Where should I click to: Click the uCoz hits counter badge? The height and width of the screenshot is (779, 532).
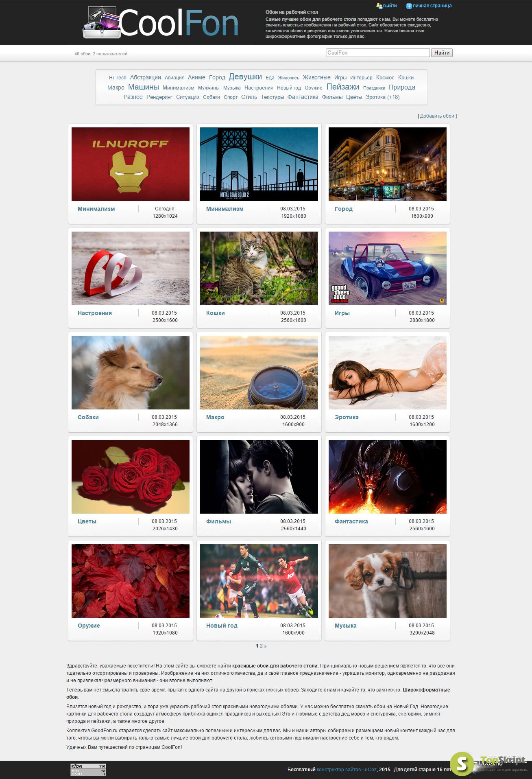pyautogui.click(x=88, y=769)
